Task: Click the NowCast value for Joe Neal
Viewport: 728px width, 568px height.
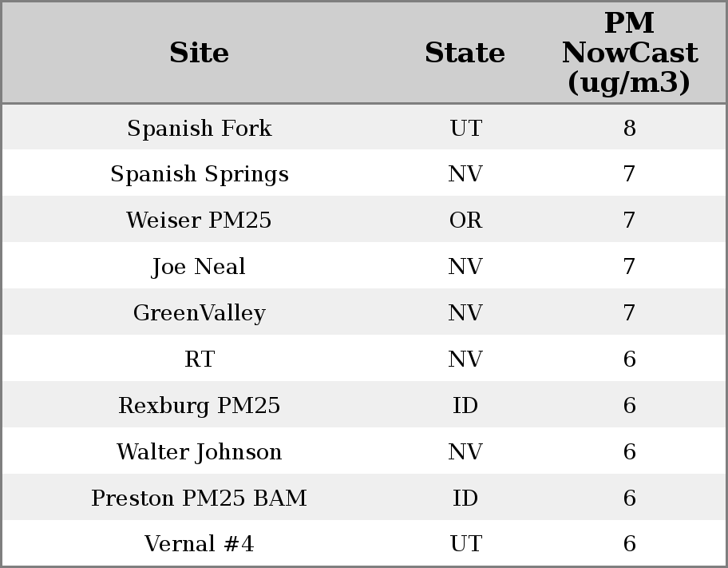Action: pos(629,267)
